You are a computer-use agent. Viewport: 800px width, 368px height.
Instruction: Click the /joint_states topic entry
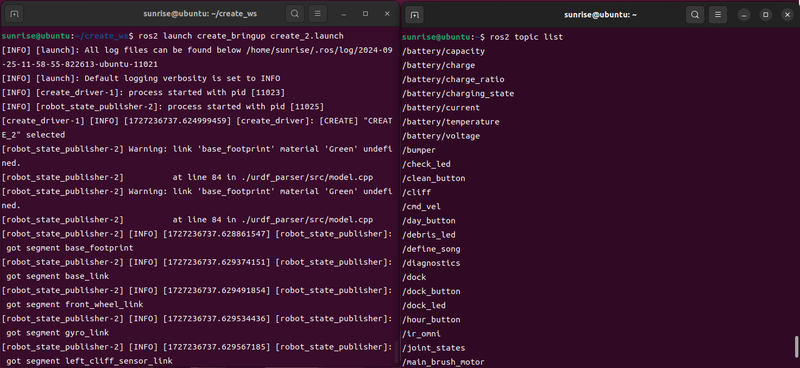point(433,348)
